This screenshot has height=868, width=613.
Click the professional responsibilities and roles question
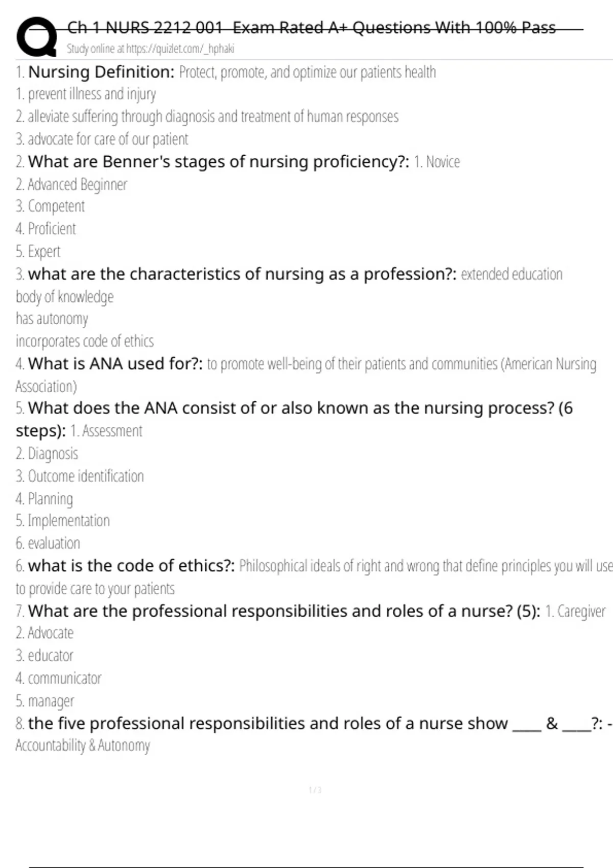(284, 611)
